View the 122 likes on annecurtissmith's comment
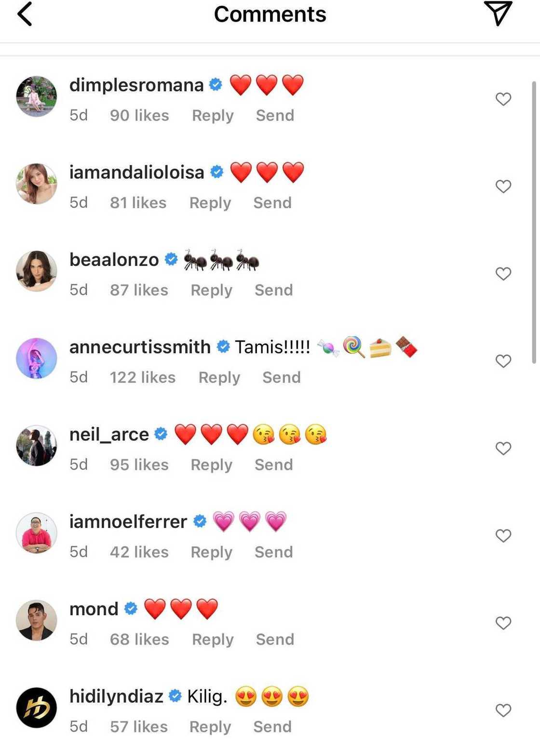Image resolution: width=540 pixels, height=756 pixels. 143,377
